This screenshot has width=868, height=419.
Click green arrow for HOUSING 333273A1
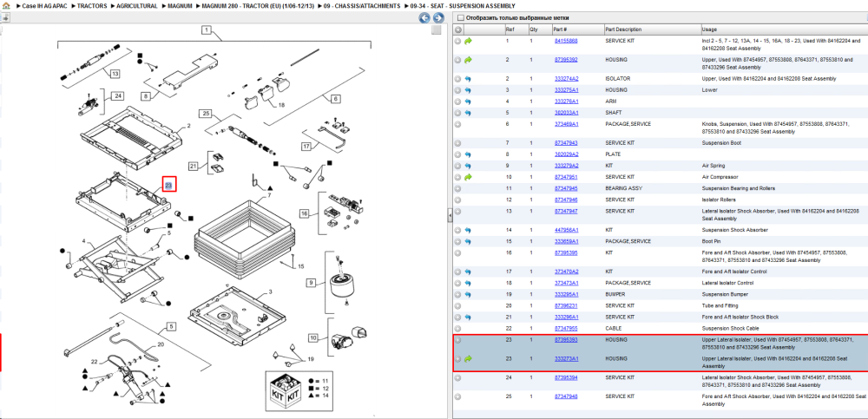point(469,359)
